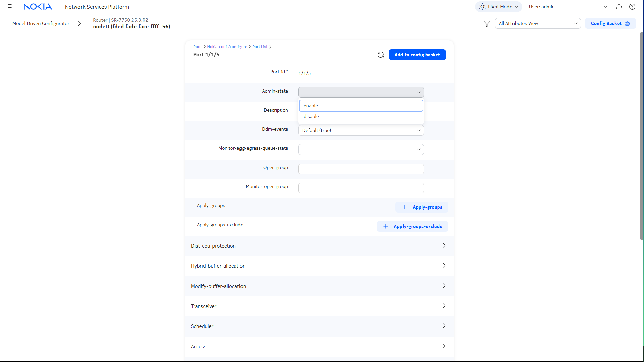This screenshot has width=644, height=362.
Task: Open the All Attributes View dropdown
Action: coord(538,23)
